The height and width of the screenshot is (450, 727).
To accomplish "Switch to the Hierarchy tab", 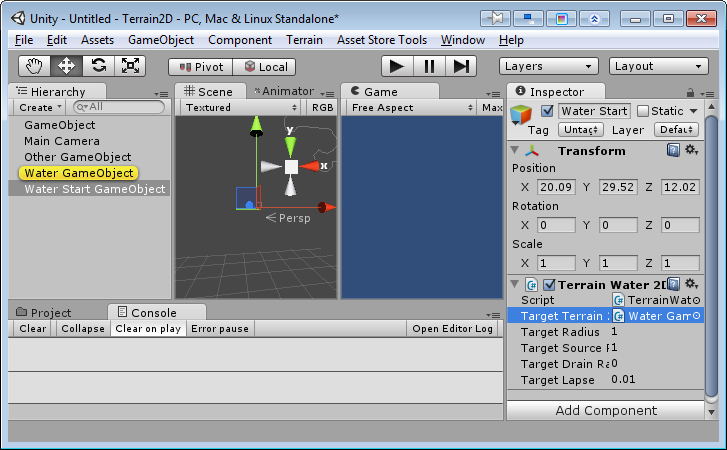I will click(x=57, y=91).
